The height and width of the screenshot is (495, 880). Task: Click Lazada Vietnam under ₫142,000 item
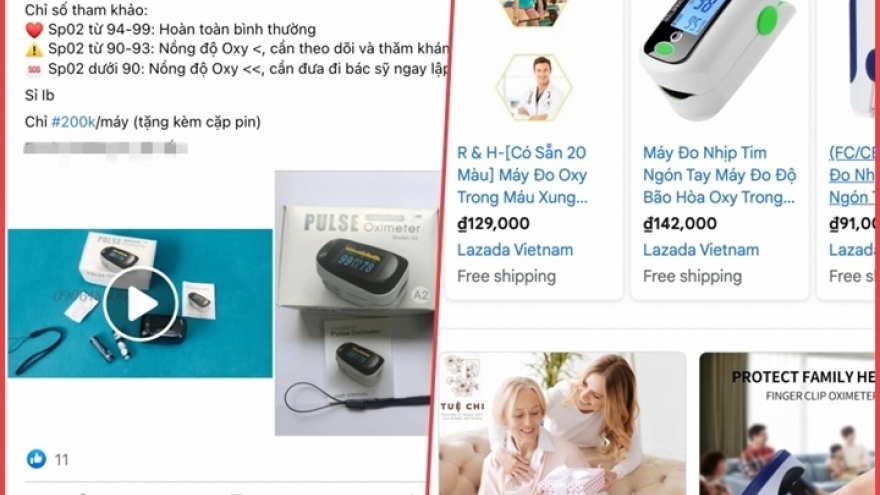(x=701, y=250)
